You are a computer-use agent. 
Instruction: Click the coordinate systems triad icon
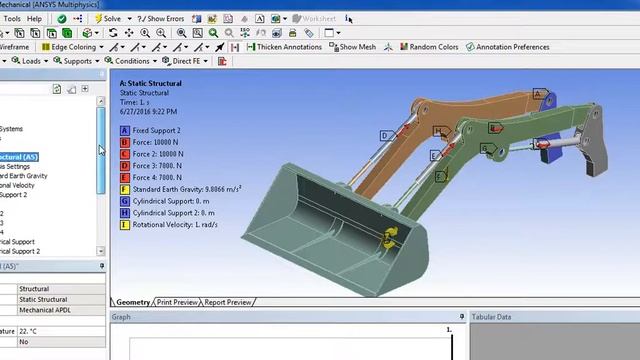tap(388, 47)
